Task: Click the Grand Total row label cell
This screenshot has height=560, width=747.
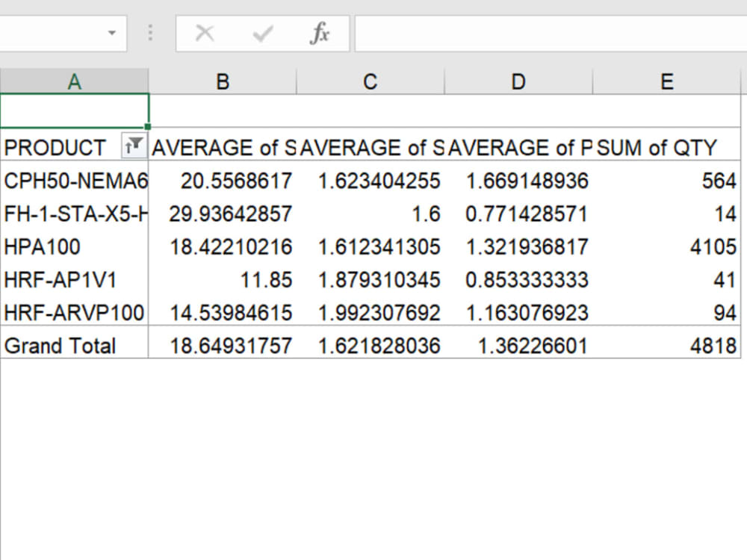Action: 60,345
